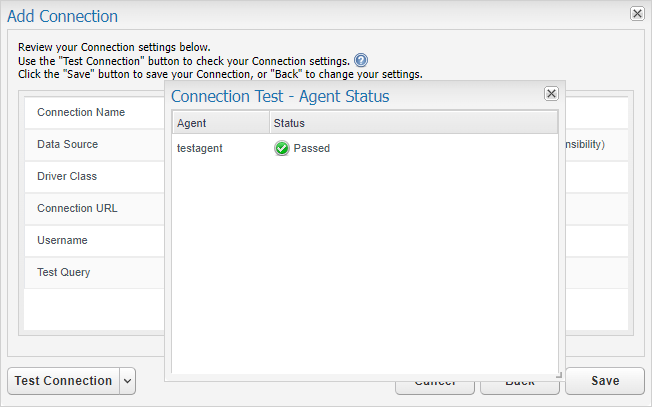Click the Username row label
The image size is (652, 407).
[x=62, y=240]
